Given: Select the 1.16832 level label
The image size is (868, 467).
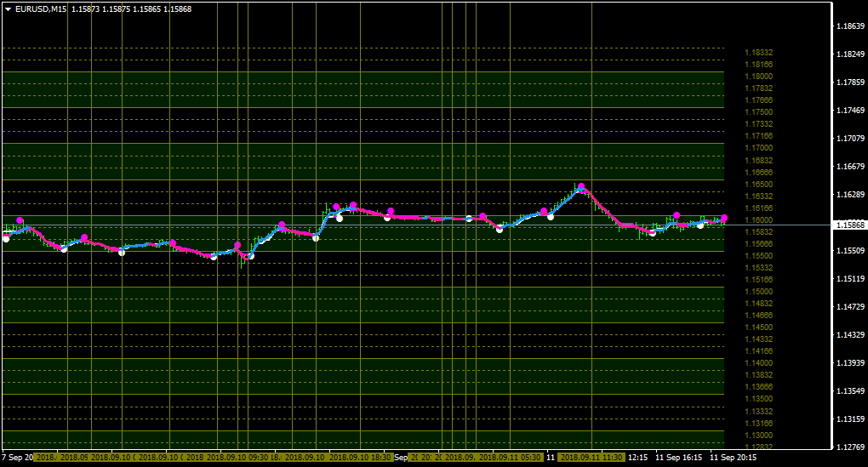Looking at the screenshot, I should 759,161.
